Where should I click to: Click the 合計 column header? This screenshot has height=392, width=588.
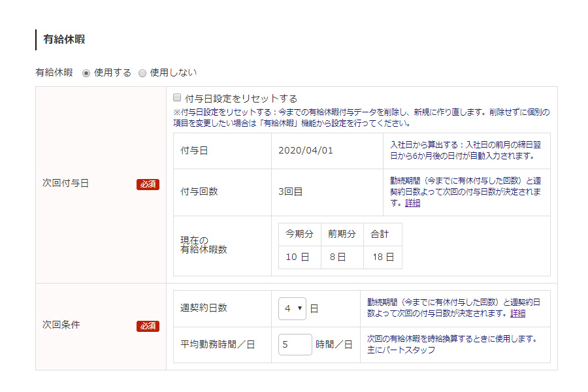pyautogui.click(x=380, y=234)
